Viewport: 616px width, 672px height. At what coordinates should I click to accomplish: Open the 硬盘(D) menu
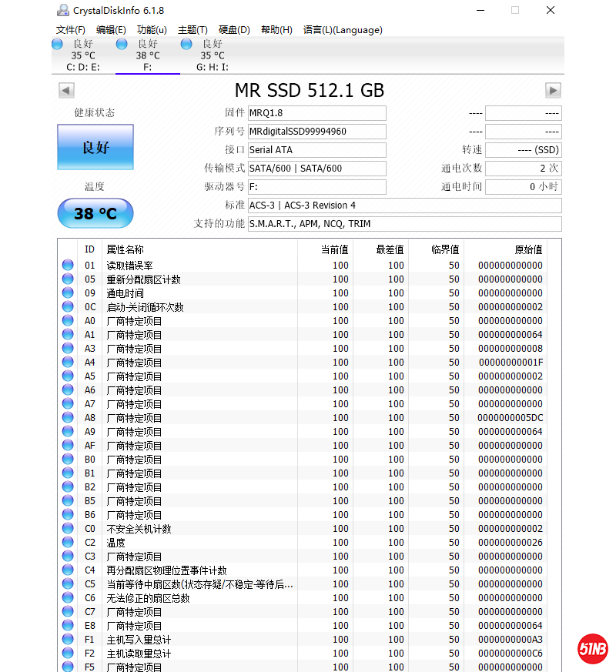pos(234,30)
